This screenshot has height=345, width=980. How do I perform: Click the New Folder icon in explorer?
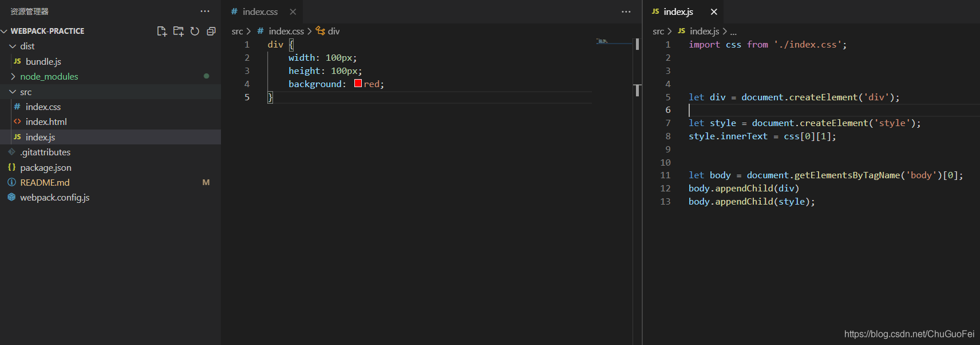tap(179, 31)
